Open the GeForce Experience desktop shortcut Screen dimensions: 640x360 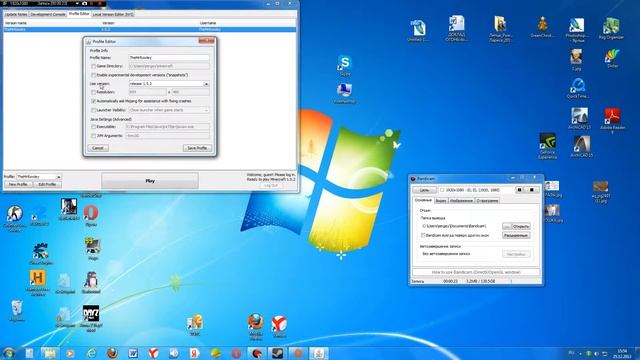point(547,145)
